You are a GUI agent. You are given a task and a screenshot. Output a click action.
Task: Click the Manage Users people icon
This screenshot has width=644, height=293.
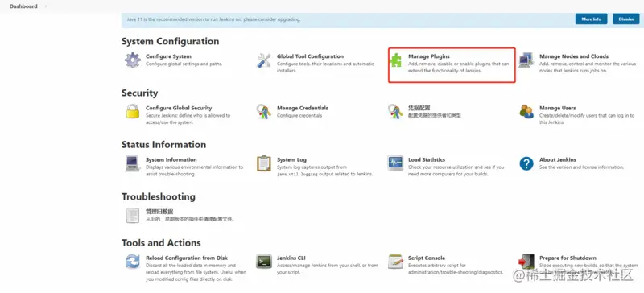click(x=526, y=111)
